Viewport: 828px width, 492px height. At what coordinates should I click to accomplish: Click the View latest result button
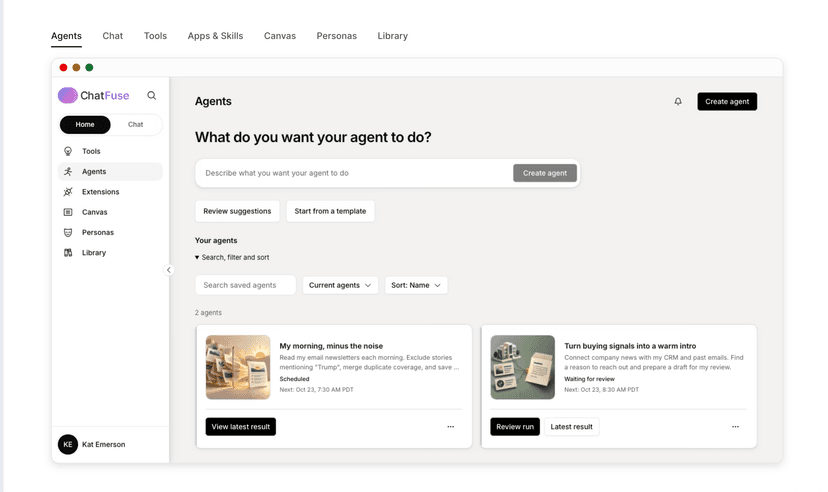[241, 427]
